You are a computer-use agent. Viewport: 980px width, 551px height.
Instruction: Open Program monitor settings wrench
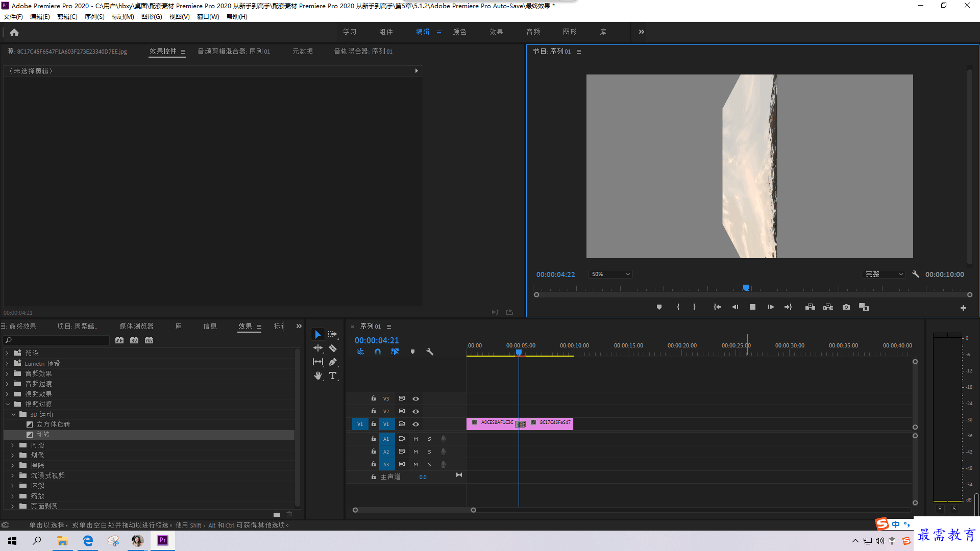(916, 274)
